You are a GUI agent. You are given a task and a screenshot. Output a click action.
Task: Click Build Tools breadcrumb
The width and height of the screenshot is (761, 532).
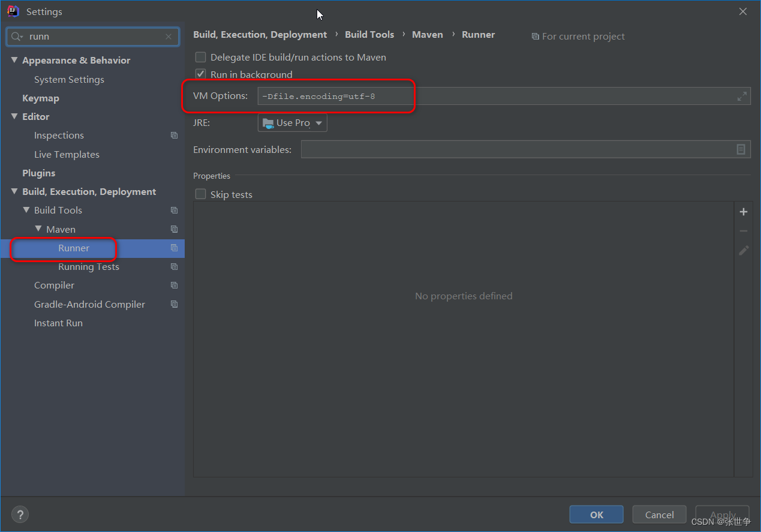pos(369,35)
